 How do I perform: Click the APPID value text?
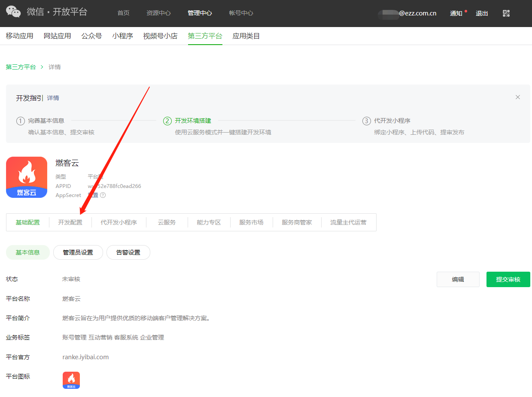click(115, 186)
